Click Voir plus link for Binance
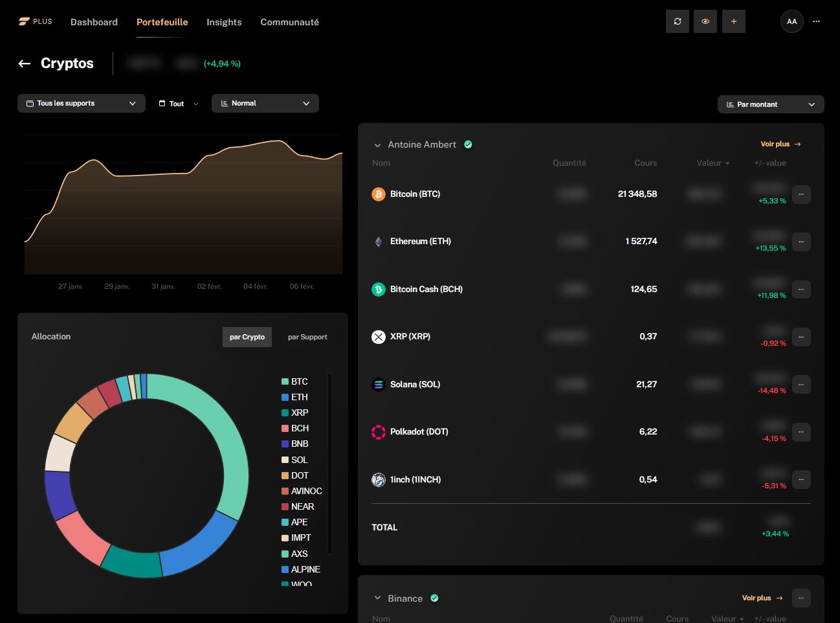Image resolution: width=840 pixels, height=623 pixels. [x=762, y=598]
